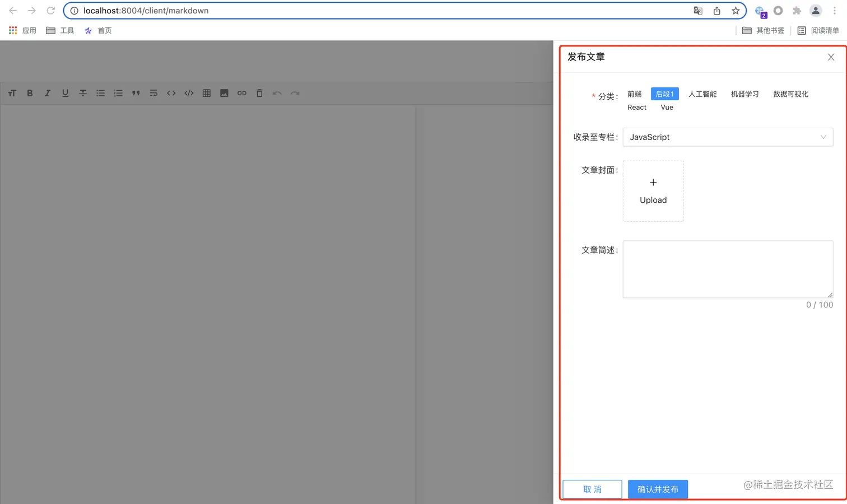Insert an image in the editor
The image size is (847, 504).
click(224, 93)
